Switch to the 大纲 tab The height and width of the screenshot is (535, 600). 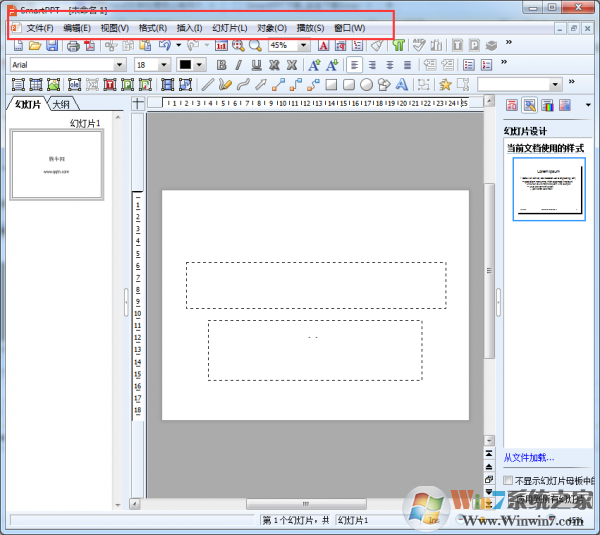pyautogui.click(x=61, y=104)
